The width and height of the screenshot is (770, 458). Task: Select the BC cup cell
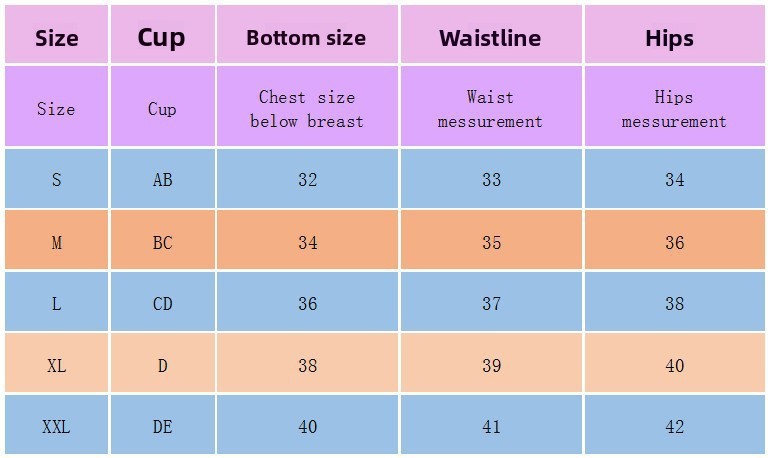tap(162, 243)
